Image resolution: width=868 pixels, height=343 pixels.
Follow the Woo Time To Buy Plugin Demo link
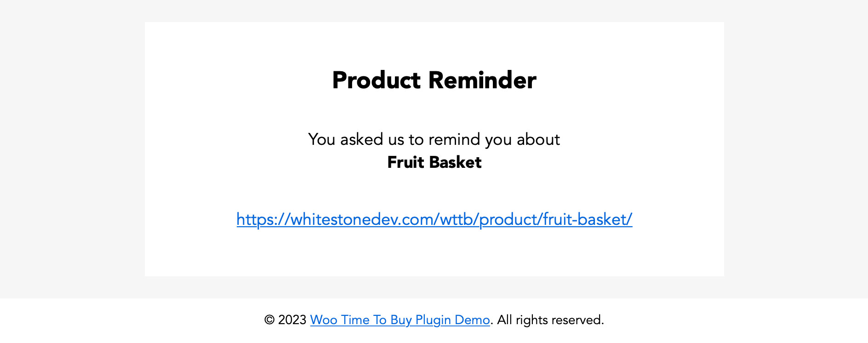tap(400, 320)
